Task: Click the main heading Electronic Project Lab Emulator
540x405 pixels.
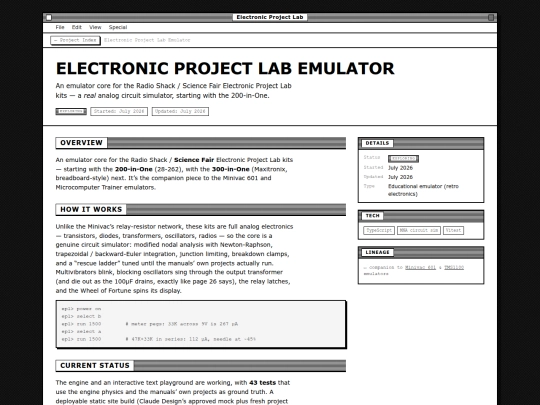Action: point(225,68)
